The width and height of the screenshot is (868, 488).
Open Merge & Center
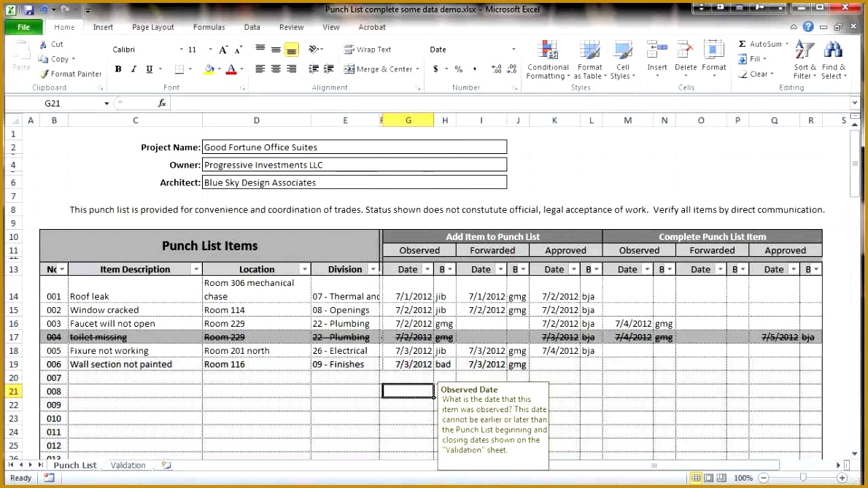click(x=379, y=69)
